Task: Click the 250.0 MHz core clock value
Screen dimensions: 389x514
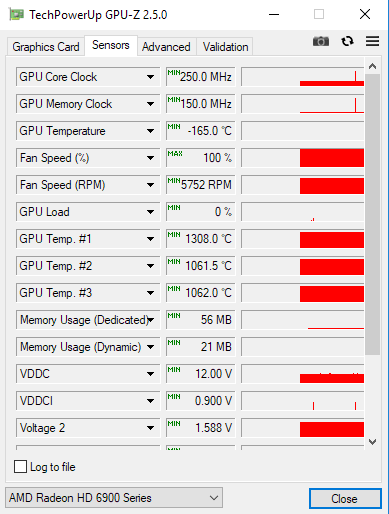Action: [x=201, y=77]
